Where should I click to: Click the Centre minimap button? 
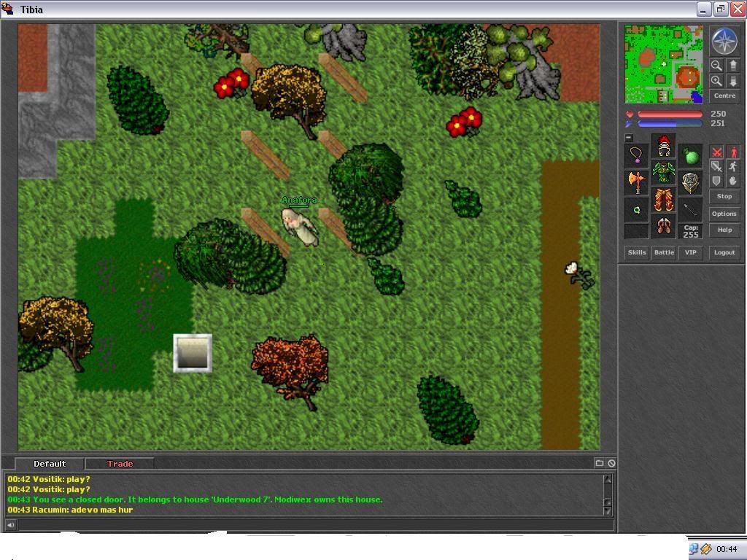tap(724, 96)
